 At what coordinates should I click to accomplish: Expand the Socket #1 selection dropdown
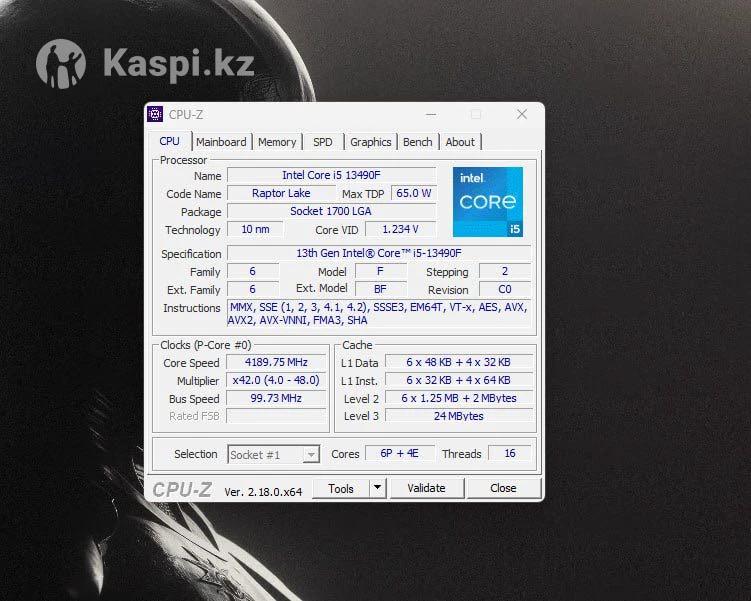[310, 455]
